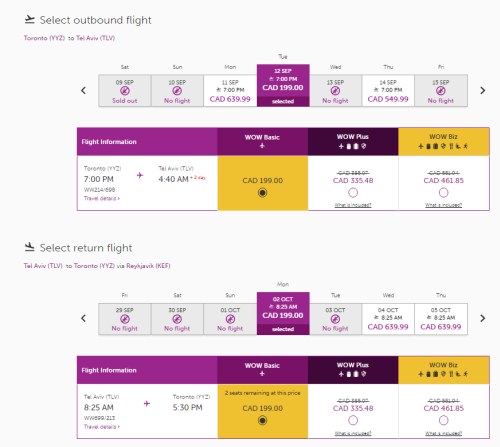
Task: Show later return dates with right arrow
Action: coord(482,318)
